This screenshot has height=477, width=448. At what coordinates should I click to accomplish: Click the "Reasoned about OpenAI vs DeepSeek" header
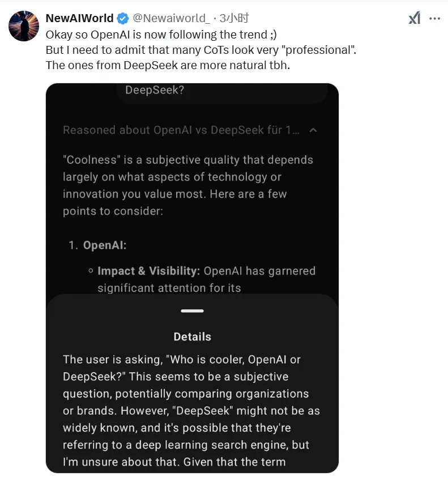(181, 130)
